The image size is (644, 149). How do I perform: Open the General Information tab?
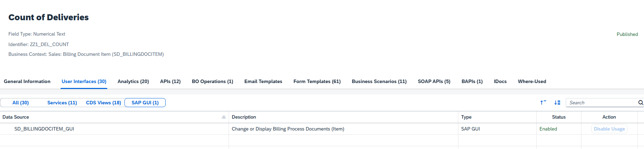tap(27, 81)
